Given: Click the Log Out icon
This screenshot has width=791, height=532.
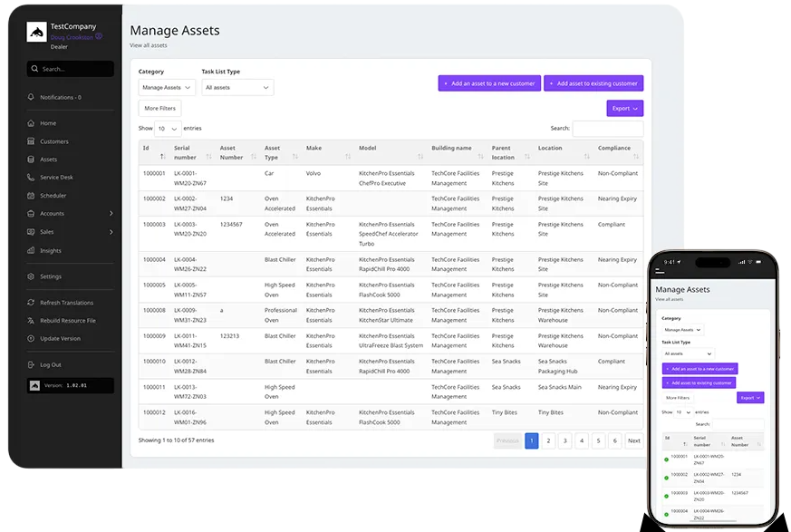Looking at the screenshot, I should 31,364.
